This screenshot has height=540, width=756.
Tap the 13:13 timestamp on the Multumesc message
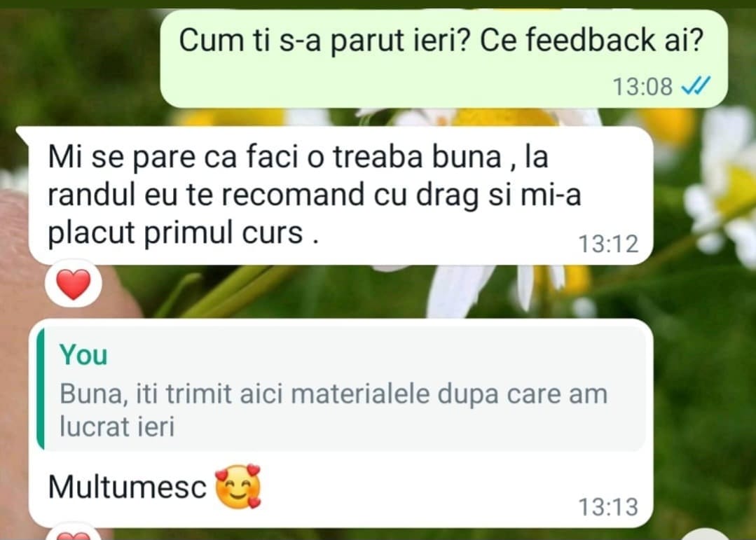(x=608, y=507)
